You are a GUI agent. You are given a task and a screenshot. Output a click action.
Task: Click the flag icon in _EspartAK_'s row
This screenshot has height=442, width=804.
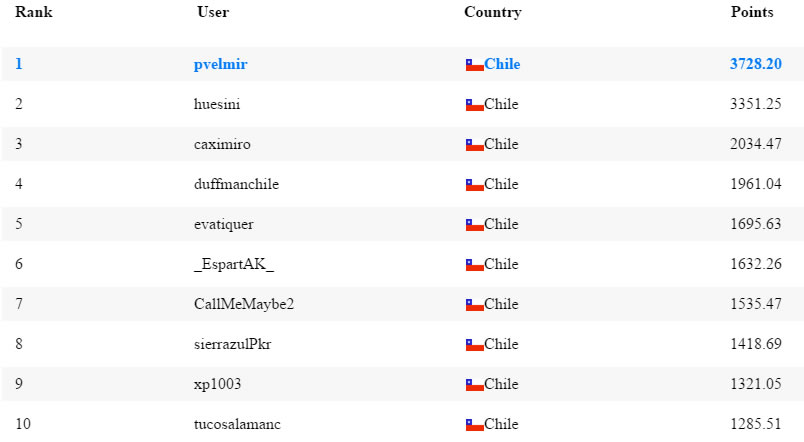[474, 265]
